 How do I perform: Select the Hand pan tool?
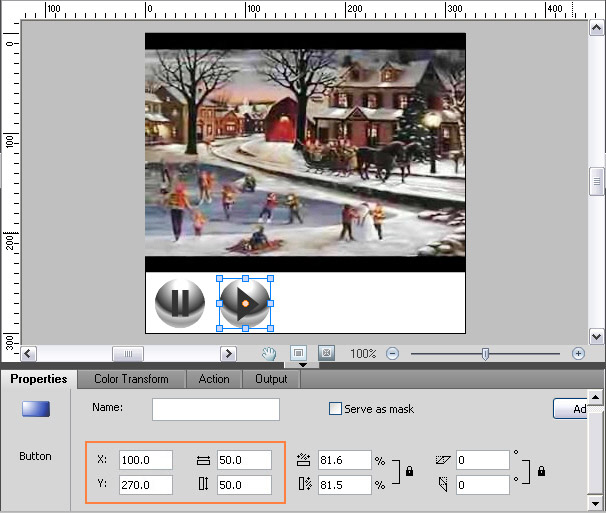pos(269,353)
